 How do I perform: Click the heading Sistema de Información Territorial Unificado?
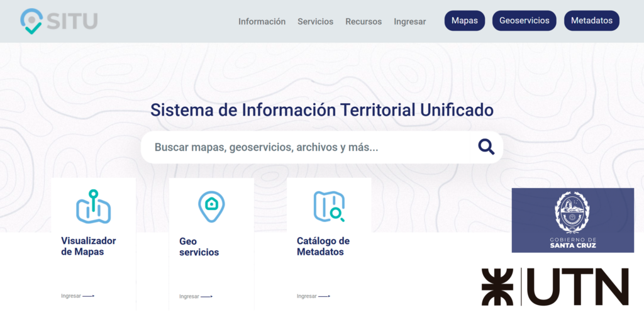pos(322,110)
